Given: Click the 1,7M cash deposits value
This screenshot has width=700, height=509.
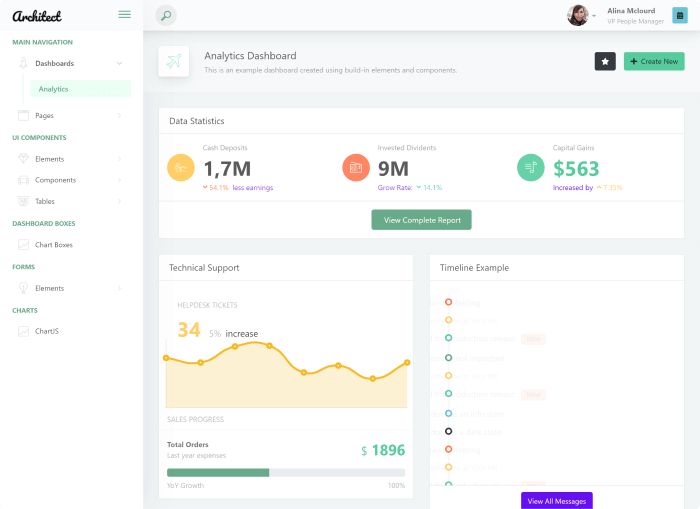Looking at the screenshot, I should (x=227, y=169).
